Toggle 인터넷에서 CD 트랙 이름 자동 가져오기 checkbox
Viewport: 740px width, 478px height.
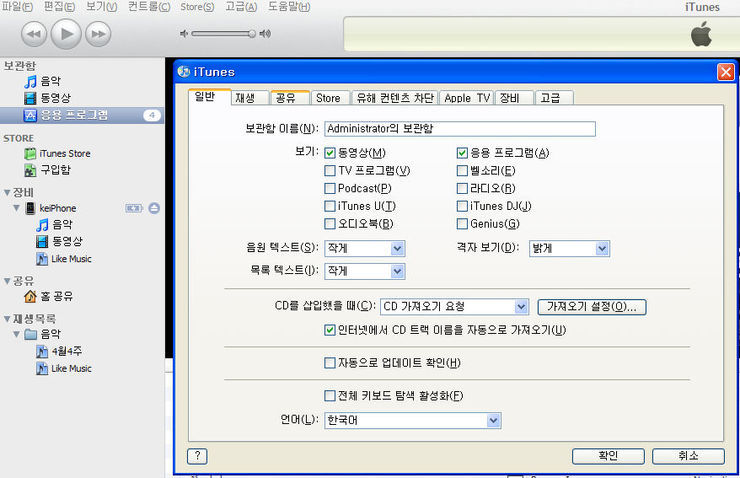(330, 330)
